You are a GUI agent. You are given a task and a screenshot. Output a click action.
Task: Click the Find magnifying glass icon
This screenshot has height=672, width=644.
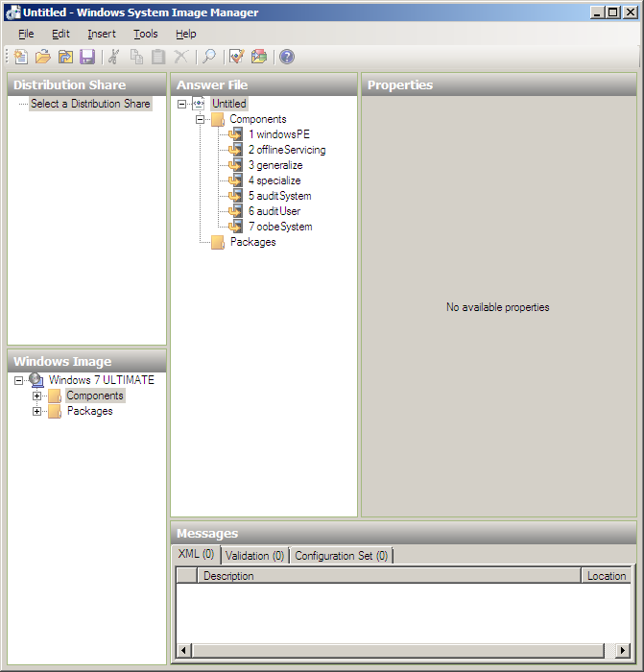tap(208, 57)
